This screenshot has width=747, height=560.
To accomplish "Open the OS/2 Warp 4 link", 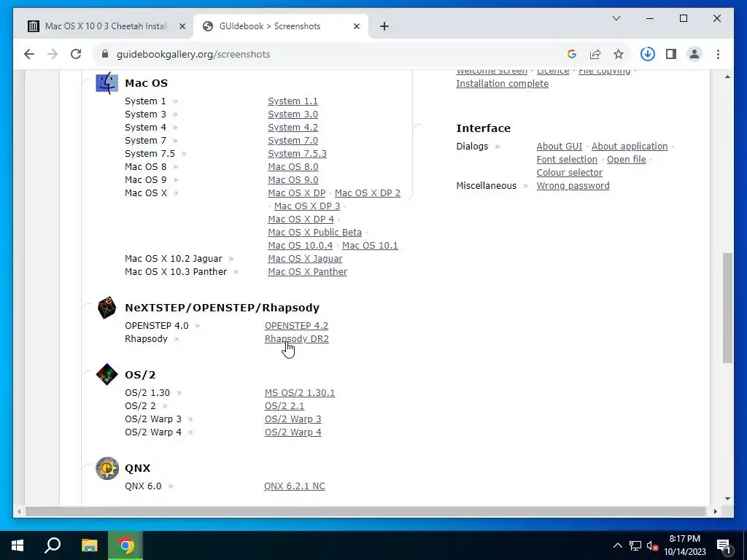I will point(293,432).
